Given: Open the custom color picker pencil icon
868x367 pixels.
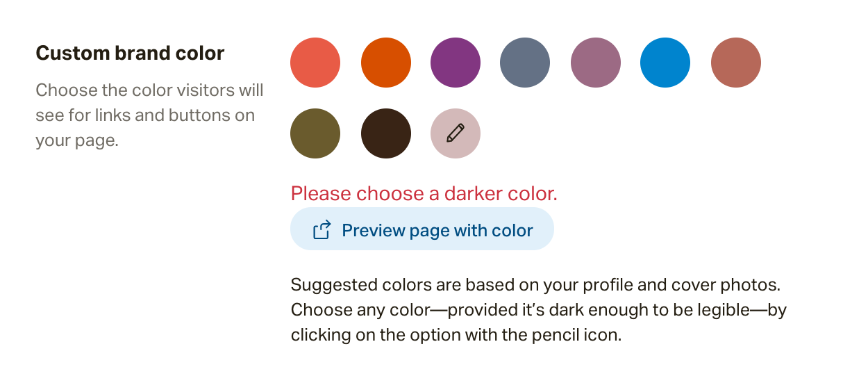Looking at the screenshot, I should [456, 133].
